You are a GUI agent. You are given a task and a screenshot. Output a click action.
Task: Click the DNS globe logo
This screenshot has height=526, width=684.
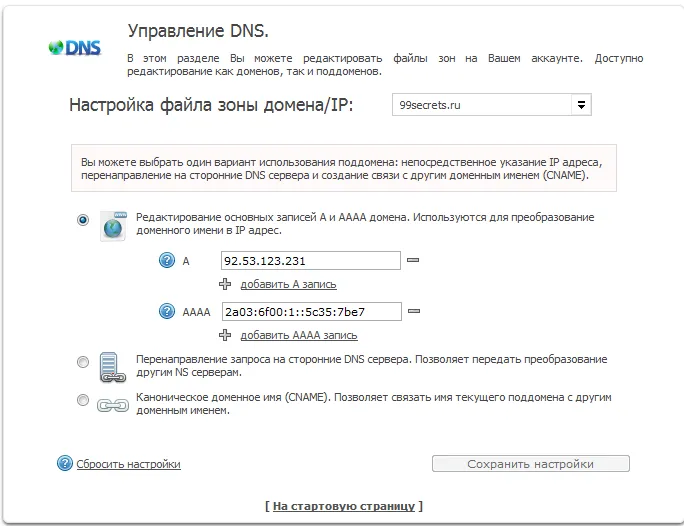click(x=75, y=48)
